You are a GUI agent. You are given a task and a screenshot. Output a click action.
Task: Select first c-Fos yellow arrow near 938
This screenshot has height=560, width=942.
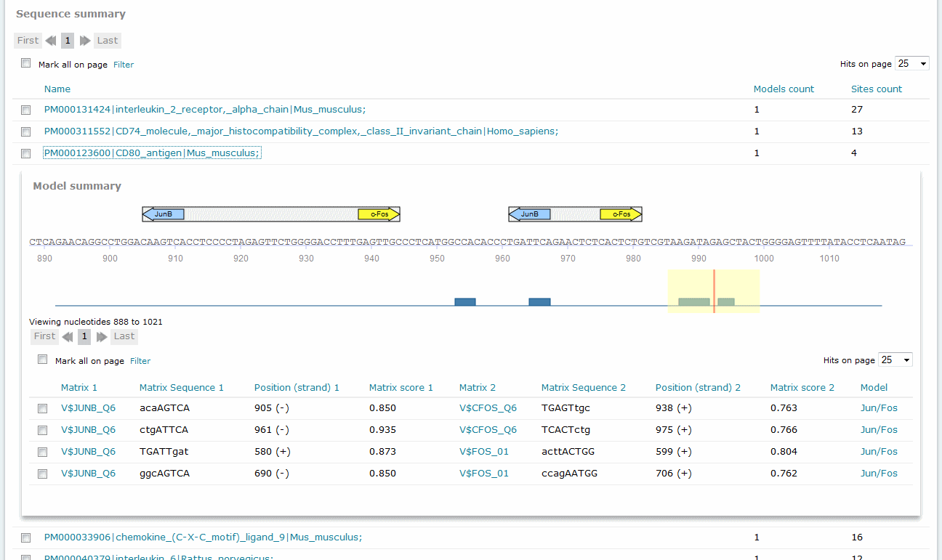379,214
